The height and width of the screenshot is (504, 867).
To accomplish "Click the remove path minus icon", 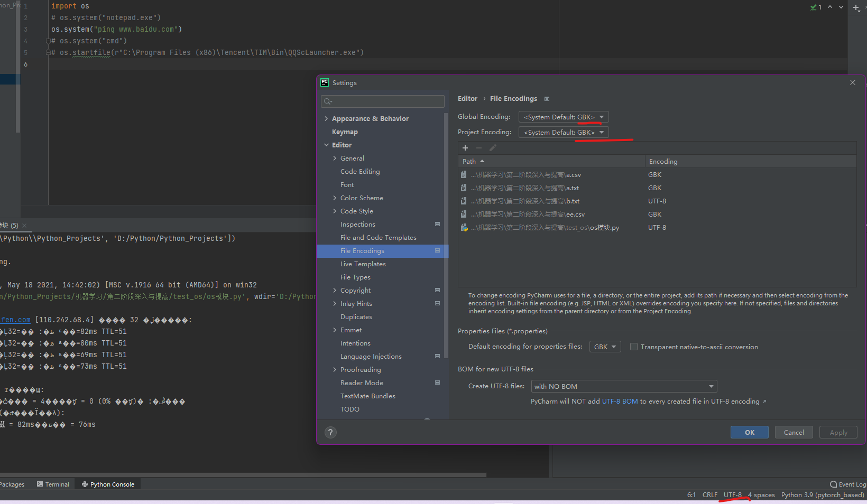I will click(479, 148).
